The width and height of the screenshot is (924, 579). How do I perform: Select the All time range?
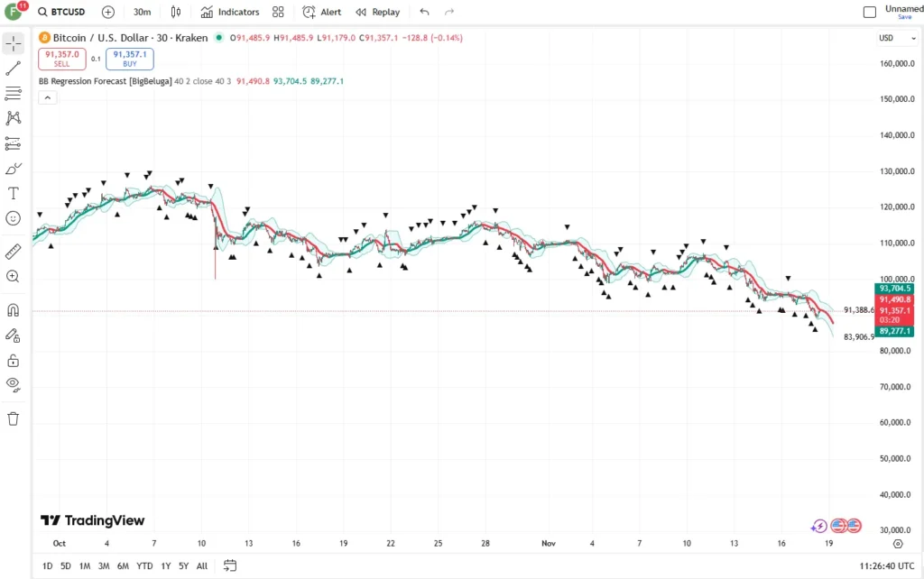tap(202, 566)
